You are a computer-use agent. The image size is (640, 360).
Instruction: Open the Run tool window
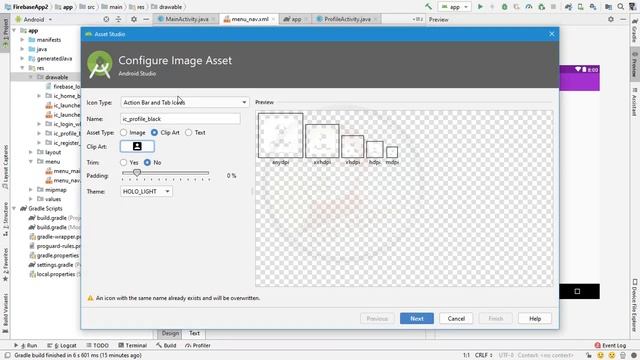click(25, 345)
